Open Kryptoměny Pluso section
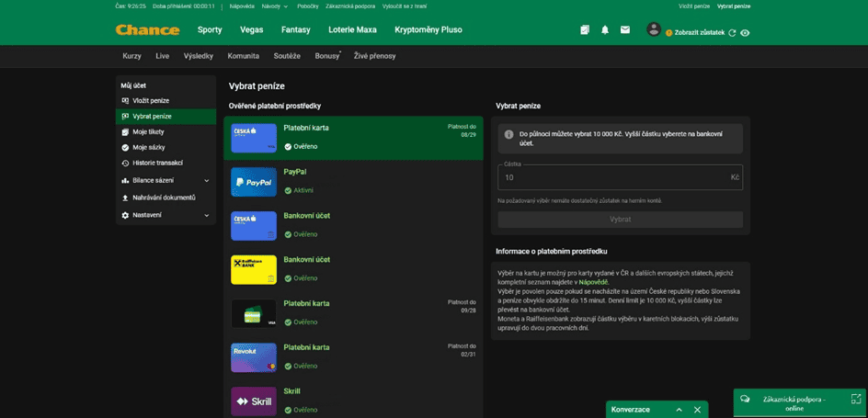 pos(428,29)
